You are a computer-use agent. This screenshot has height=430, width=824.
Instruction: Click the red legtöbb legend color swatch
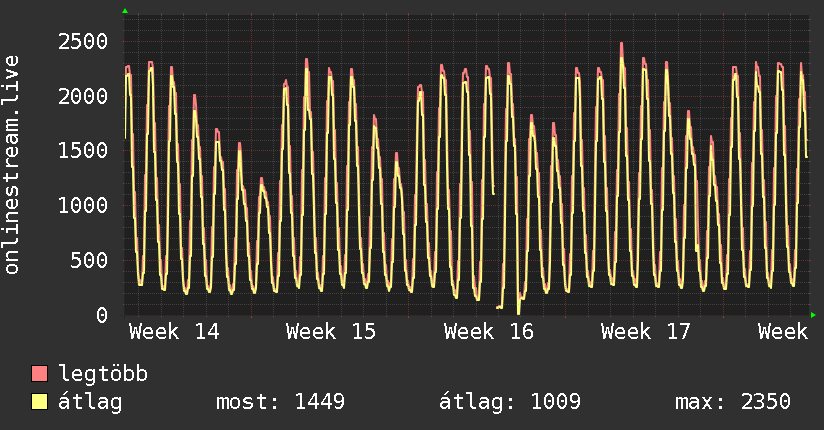[x=39, y=374]
